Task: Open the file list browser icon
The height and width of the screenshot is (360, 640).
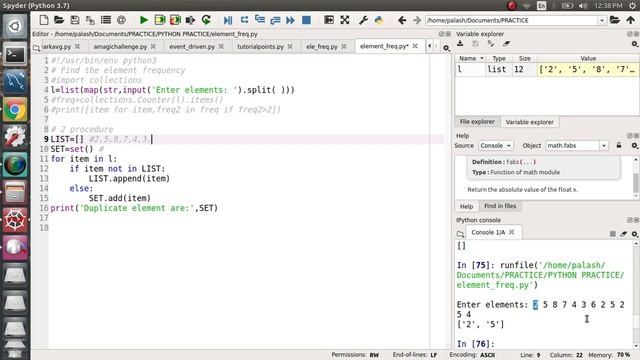Action: tap(106, 20)
